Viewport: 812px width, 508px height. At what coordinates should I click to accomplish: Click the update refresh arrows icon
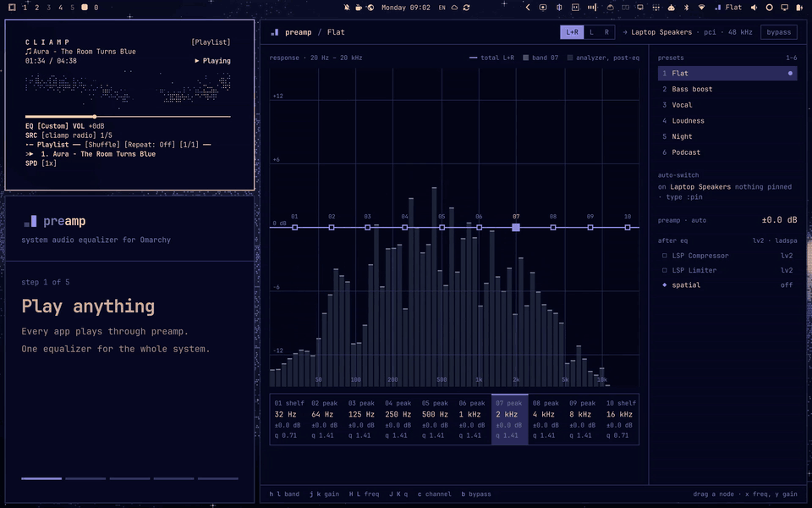(x=467, y=8)
